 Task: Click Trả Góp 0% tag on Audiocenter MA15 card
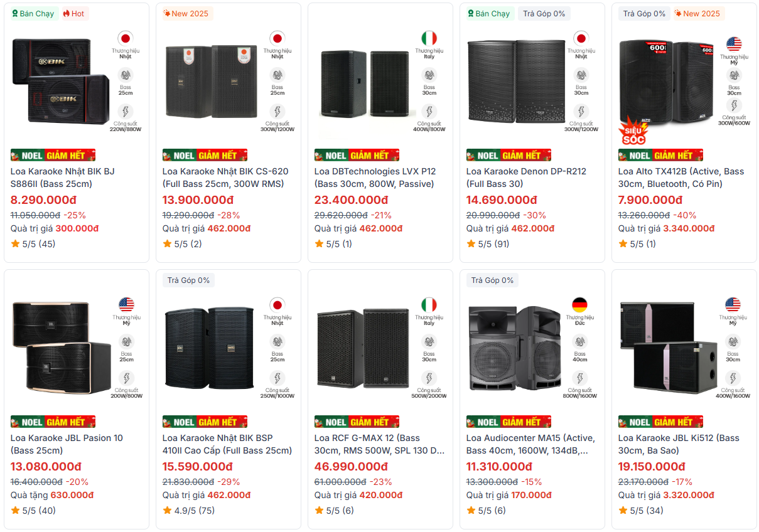pyautogui.click(x=492, y=280)
